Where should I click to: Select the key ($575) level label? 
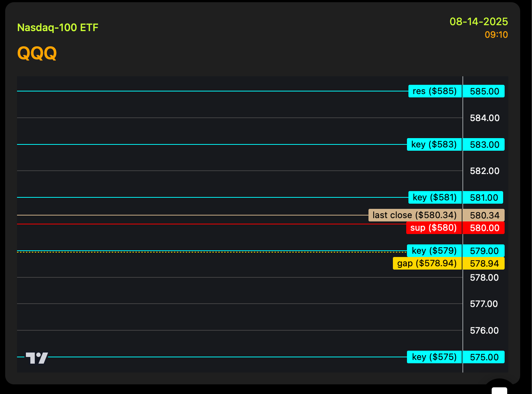coord(434,357)
